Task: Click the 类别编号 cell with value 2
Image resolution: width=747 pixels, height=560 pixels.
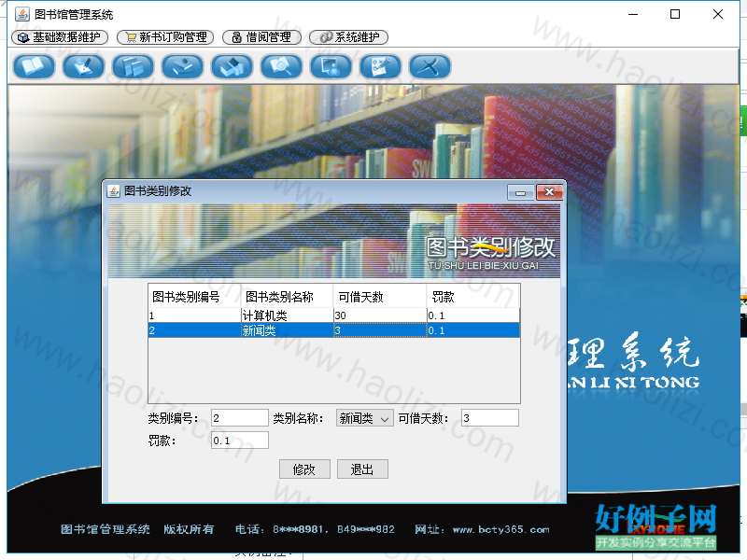Action: click(194, 330)
